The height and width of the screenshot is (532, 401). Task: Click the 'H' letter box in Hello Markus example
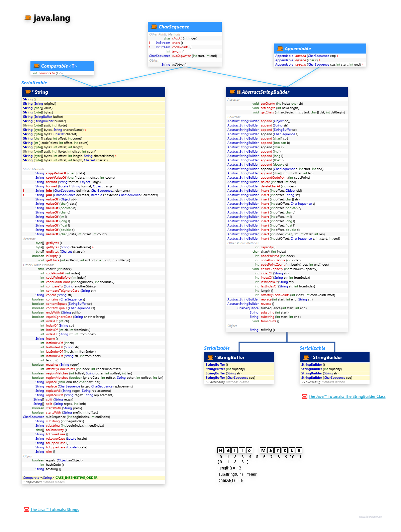pyautogui.click(x=220, y=450)
